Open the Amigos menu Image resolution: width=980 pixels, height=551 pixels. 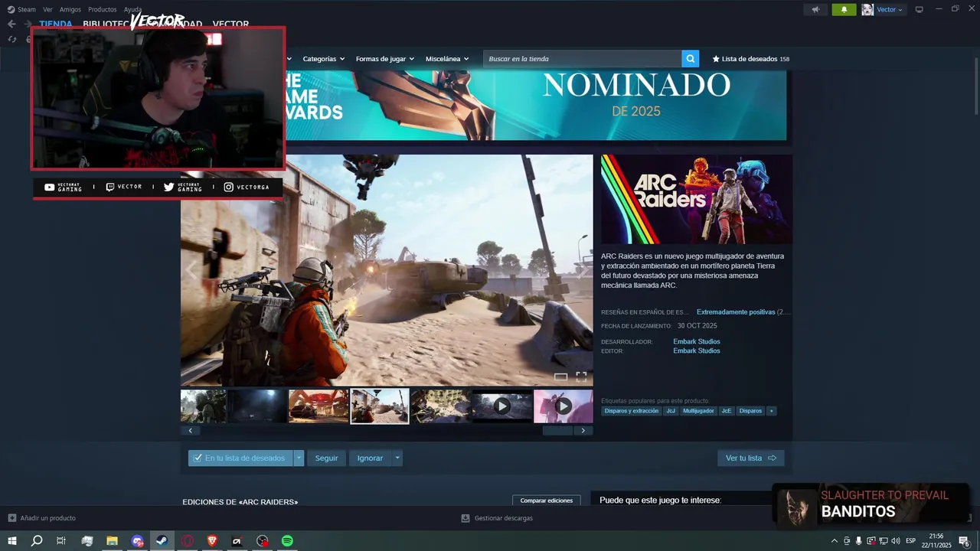tap(70, 9)
